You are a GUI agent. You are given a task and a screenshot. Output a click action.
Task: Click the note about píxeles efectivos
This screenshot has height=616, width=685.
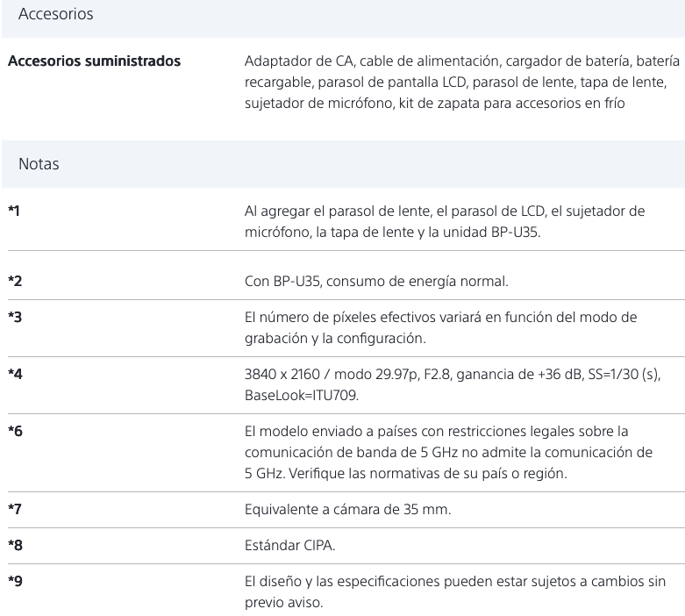pyautogui.click(x=440, y=325)
